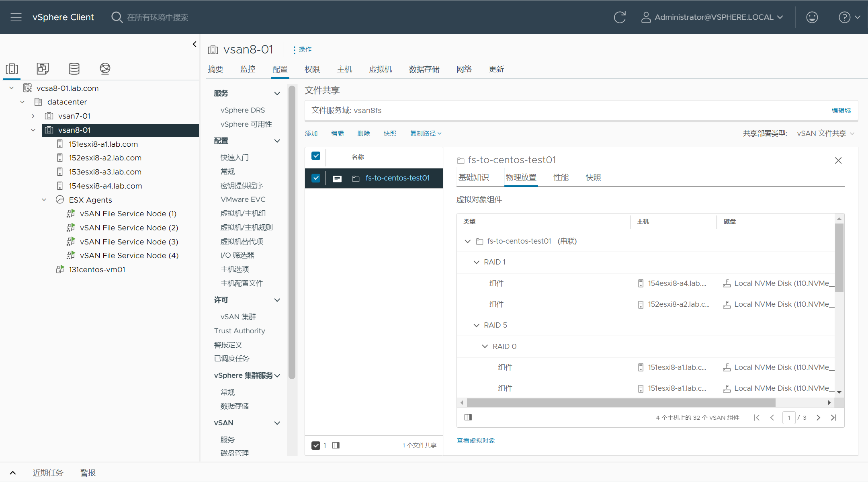Refresh the vSphere Client view

tap(620, 17)
